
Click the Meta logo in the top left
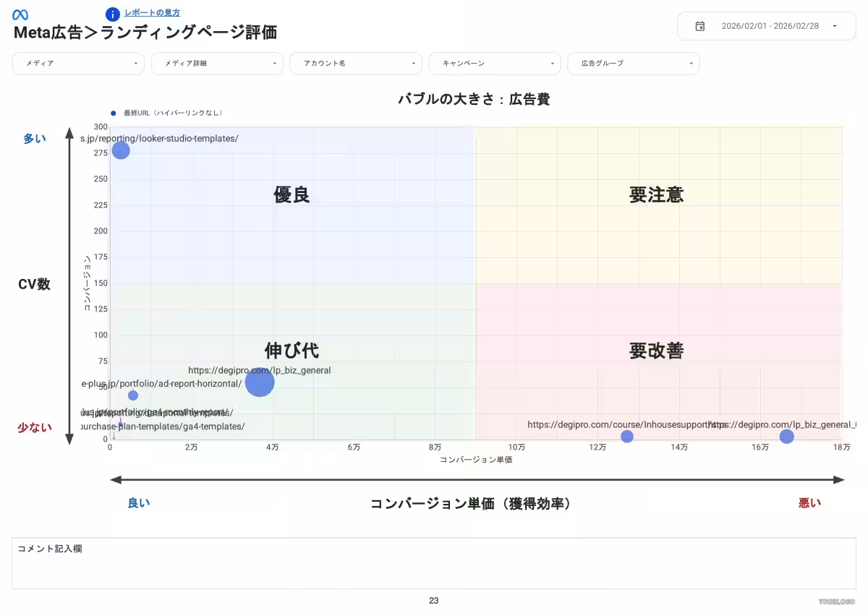[20, 14]
